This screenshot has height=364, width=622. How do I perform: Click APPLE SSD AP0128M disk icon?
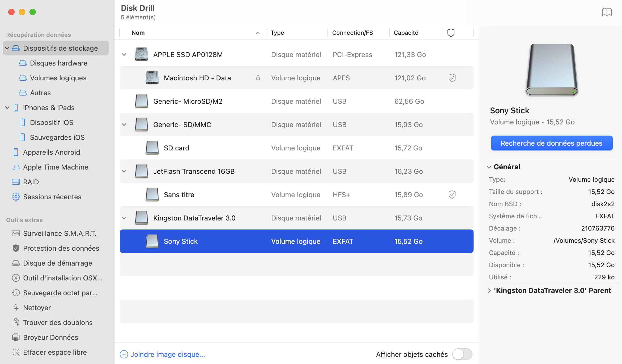point(141,54)
